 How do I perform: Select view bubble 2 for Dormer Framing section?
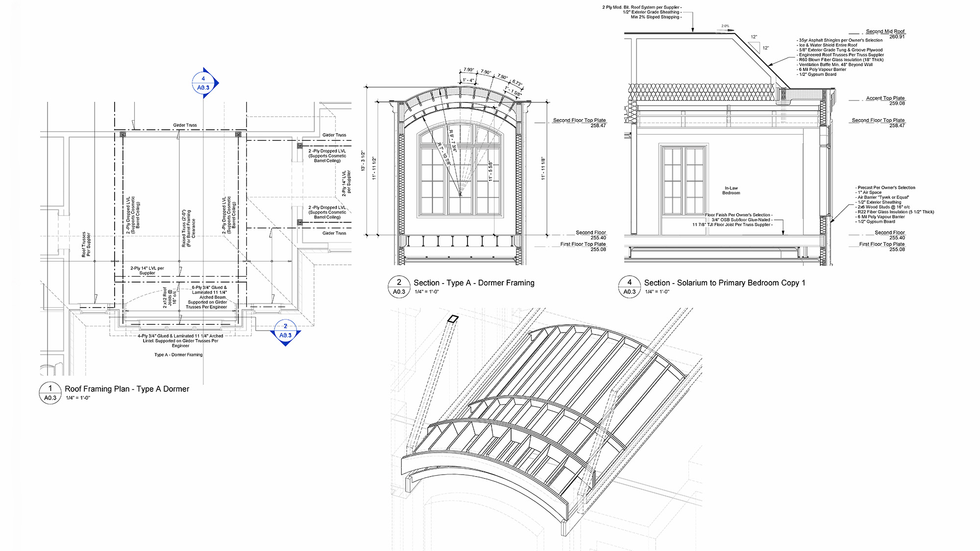pyautogui.click(x=399, y=287)
